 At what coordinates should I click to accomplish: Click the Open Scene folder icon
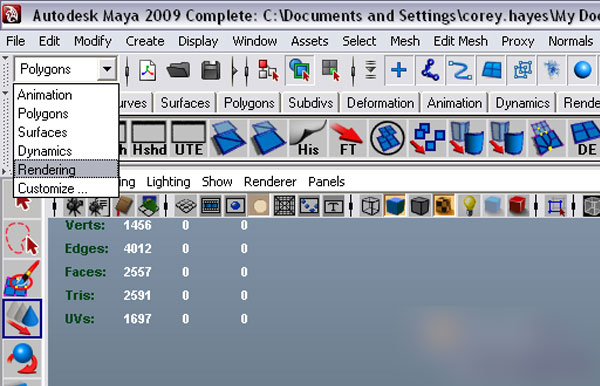coord(178,71)
